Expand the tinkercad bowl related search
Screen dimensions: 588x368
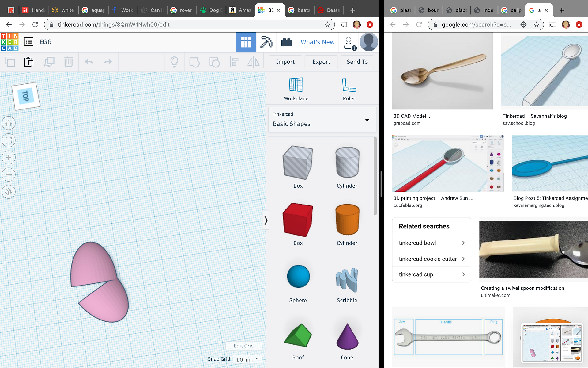(x=432, y=243)
